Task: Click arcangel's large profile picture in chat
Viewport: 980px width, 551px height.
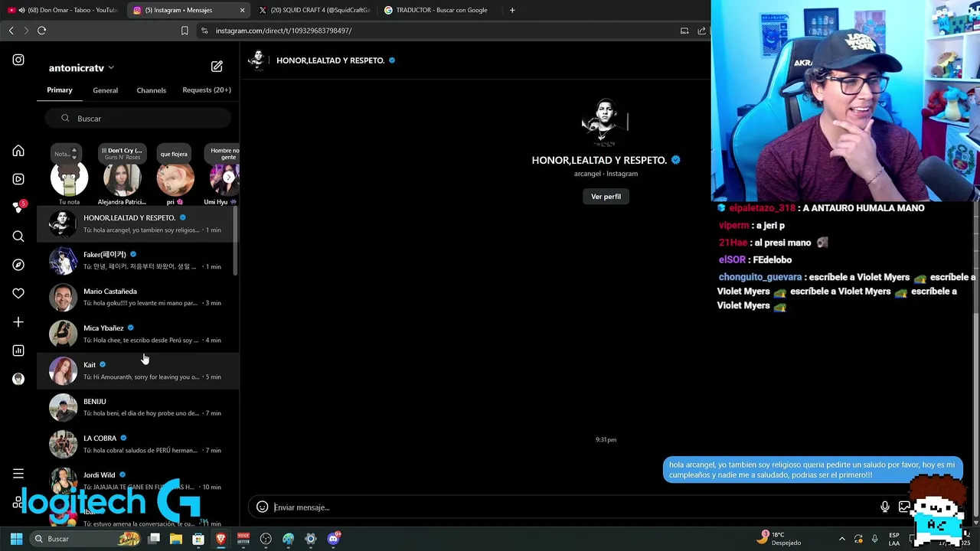Action: tap(606, 122)
